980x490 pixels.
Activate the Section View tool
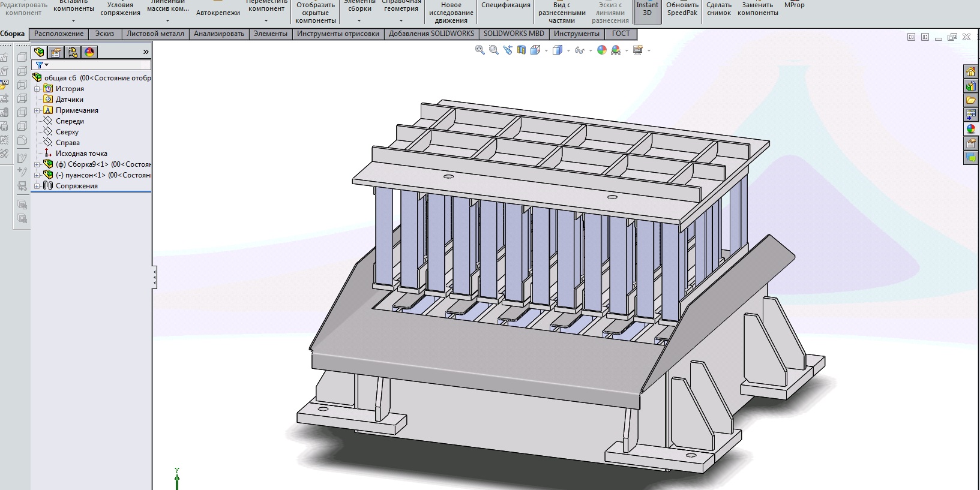(522, 50)
